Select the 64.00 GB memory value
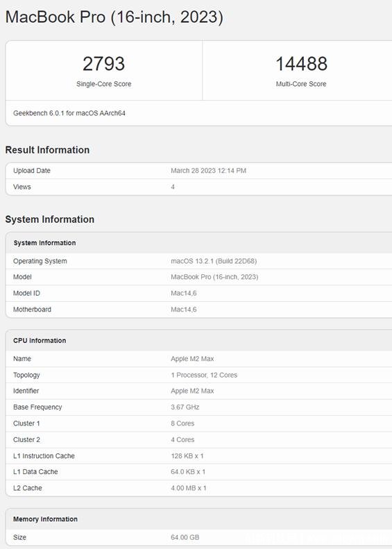The height and width of the screenshot is (549, 392). coord(185,537)
